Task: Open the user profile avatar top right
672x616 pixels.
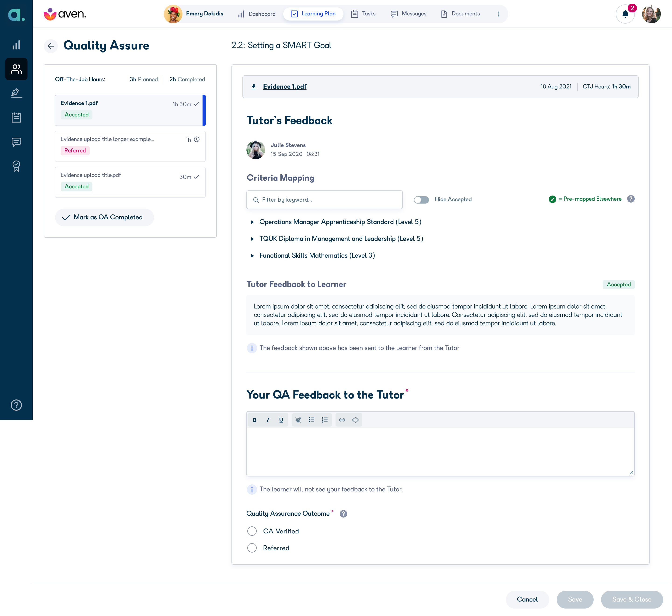Action: tap(651, 14)
